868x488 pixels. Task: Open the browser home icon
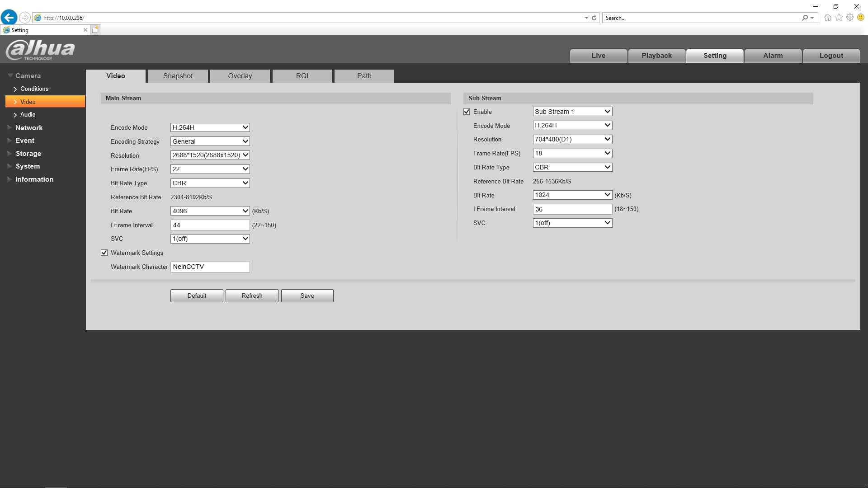pos(827,18)
